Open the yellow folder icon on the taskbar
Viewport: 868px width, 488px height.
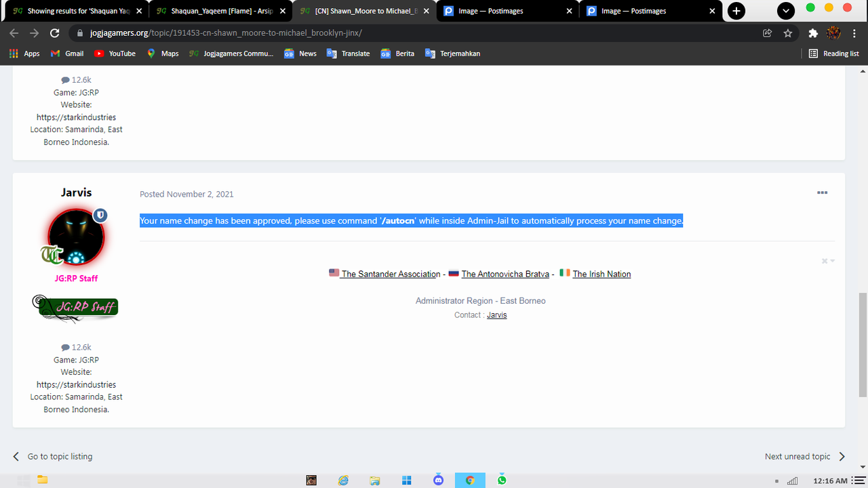coord(42,480)
